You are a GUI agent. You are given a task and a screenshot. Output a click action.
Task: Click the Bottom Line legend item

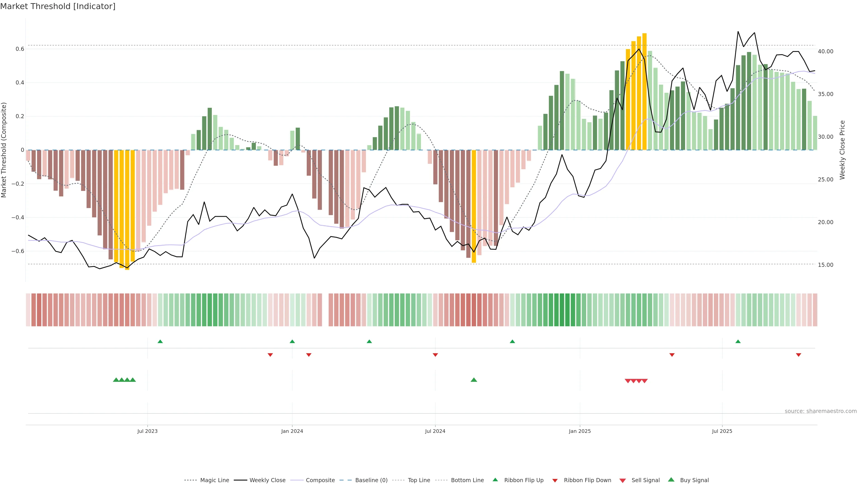coord(467,480)
